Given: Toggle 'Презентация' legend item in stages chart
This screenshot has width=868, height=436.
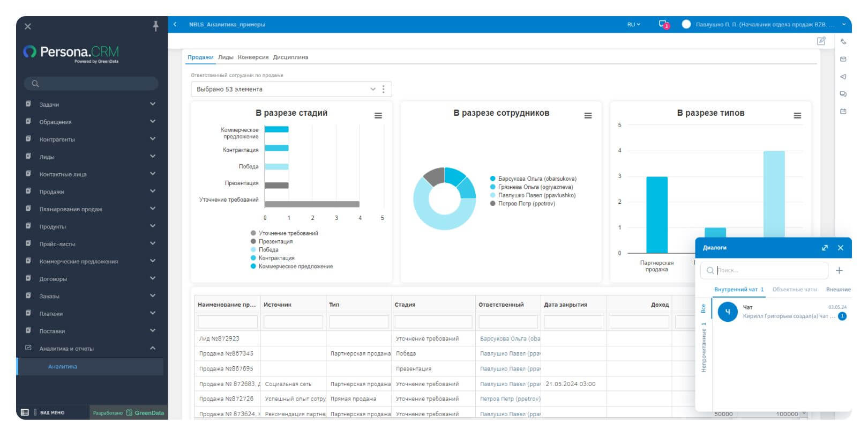Looking at the screenshot, I should click(x=271, y=241).
